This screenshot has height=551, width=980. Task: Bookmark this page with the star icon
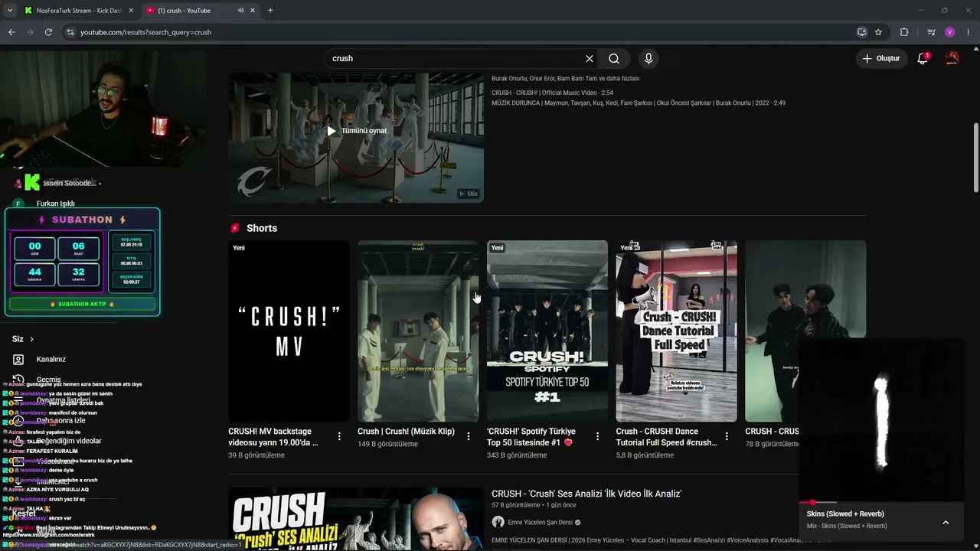click(x=878, y=32)
